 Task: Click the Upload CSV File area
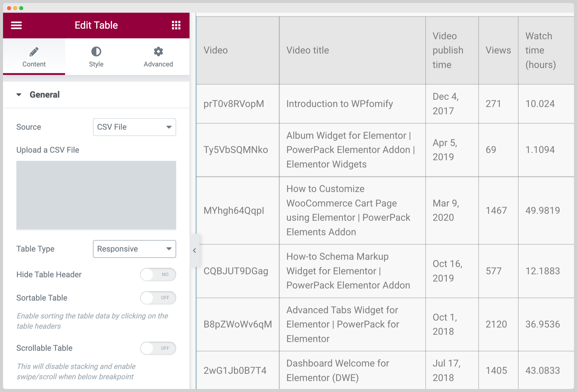click(96, 195)
